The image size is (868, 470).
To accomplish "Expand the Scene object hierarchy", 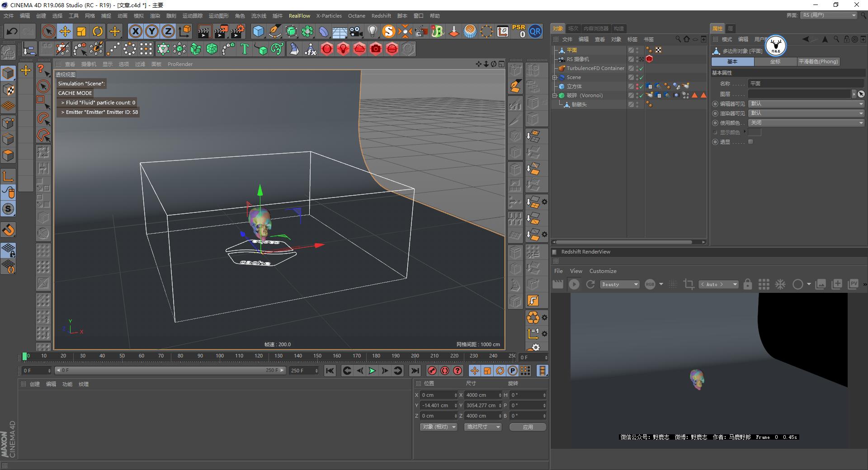I will tap(555, 77).
